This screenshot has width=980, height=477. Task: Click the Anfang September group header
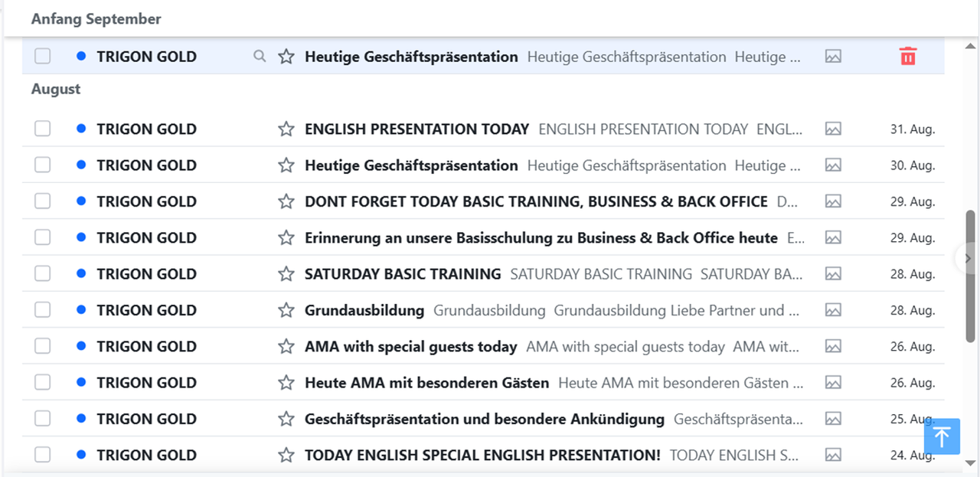[96, 19]
